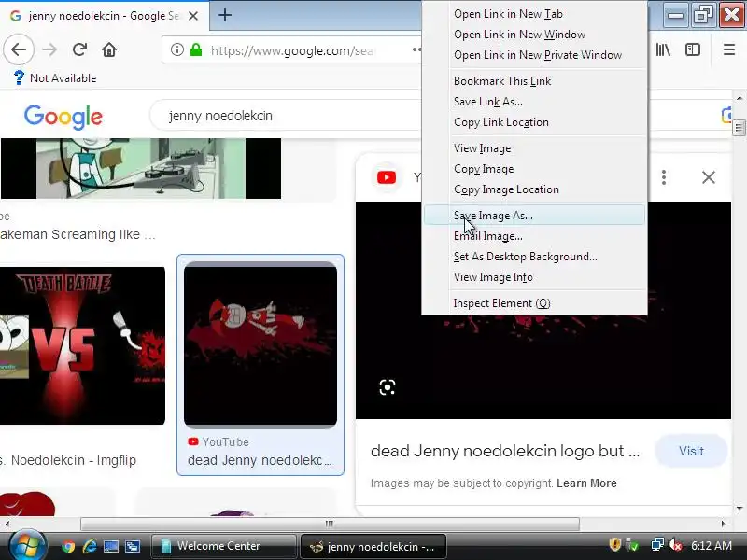Open the home page via house icon
The width and height of the screenshot is (747, 560).
tap(109, 49)
